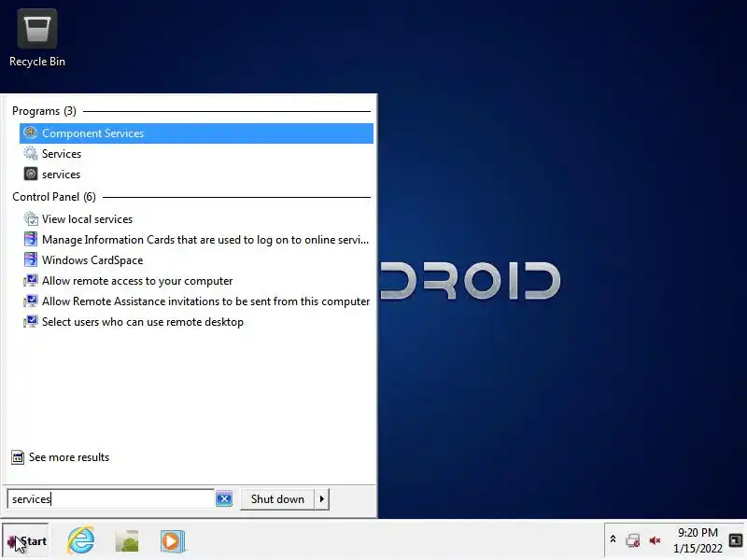Click the tray icon right of the clock
747x560 pixels.
736,540
